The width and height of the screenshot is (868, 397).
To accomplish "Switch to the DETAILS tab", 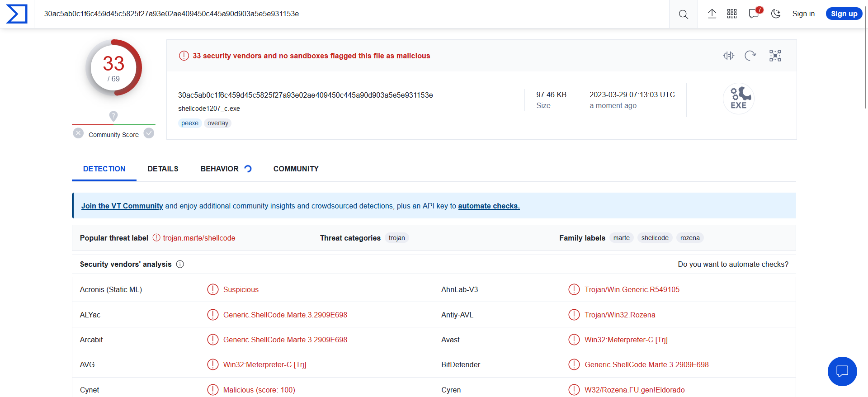I will click(163, 169).
